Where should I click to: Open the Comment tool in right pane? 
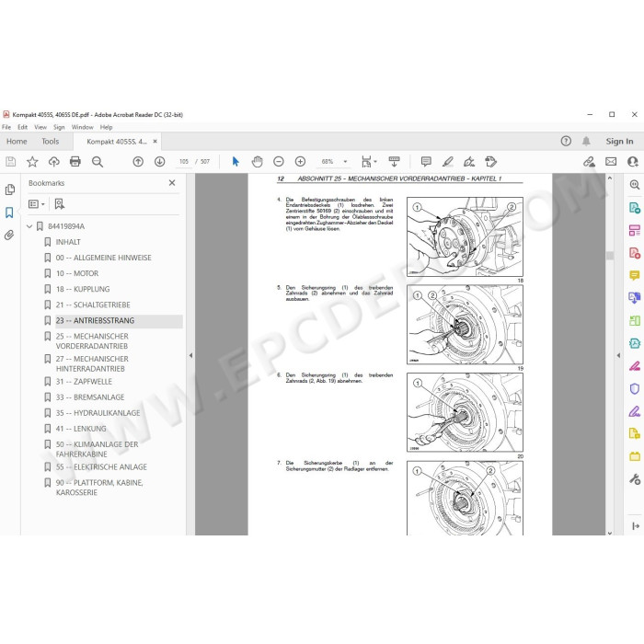[x=634, y=276]
